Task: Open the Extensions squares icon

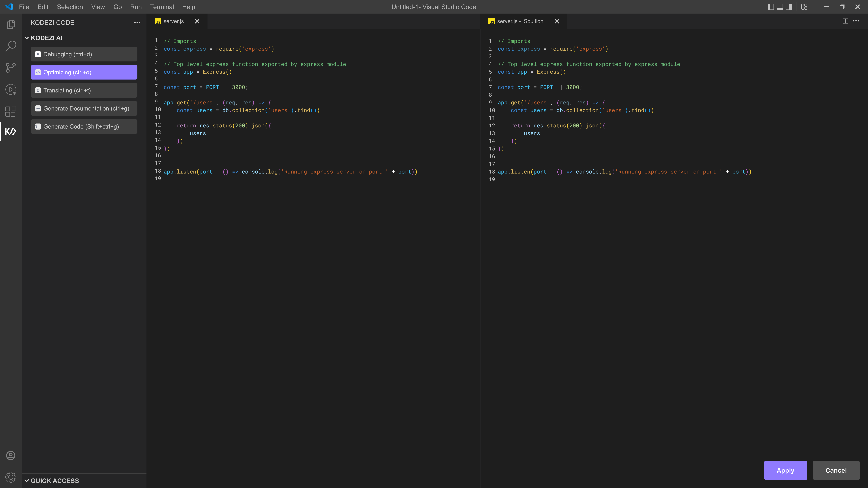Action: click(x=11, y=111)
